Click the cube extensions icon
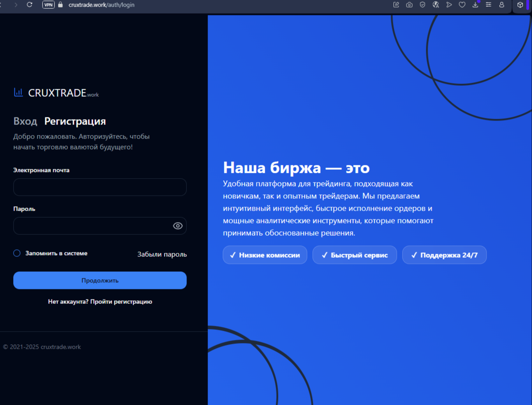532x405 pixels. coord(520,5)
